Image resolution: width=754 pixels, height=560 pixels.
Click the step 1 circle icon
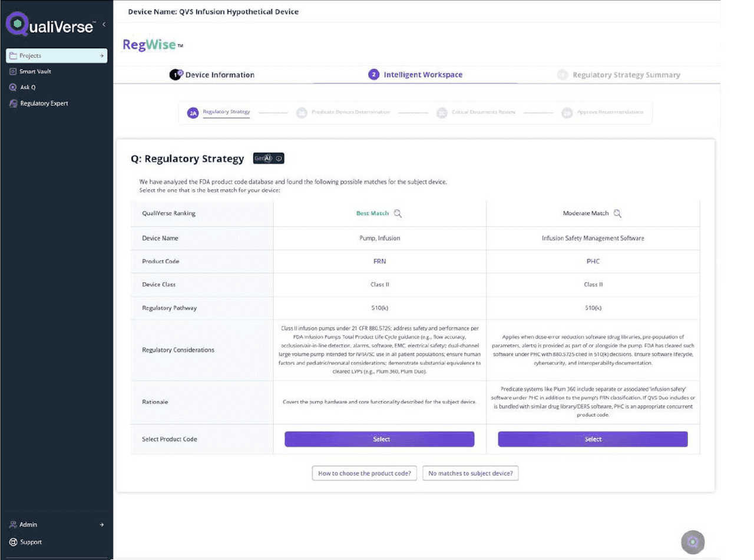pyautogui.click(x=176, y=75)
